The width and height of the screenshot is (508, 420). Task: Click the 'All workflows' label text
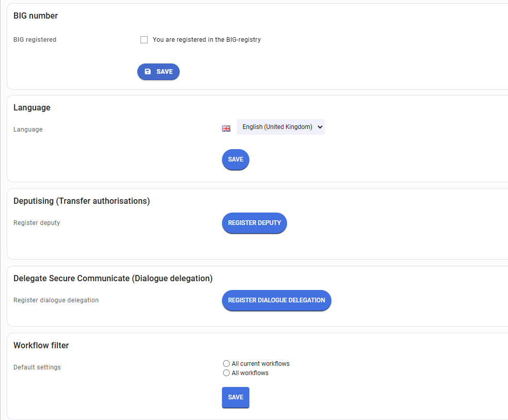point(250,373)
